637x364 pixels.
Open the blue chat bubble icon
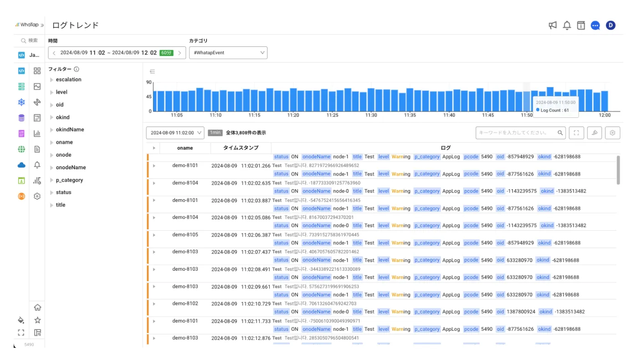click(x=595, y=25)
